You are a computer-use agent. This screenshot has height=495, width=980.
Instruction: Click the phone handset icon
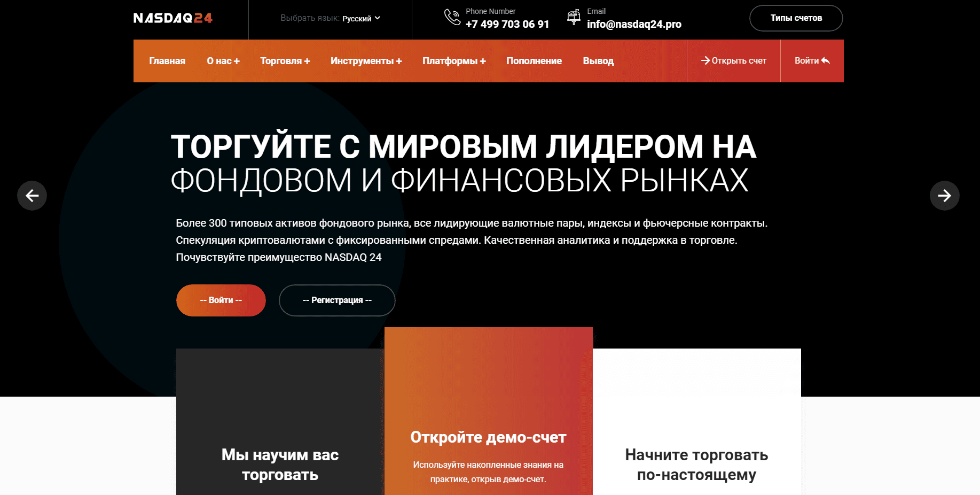point(452,17)
